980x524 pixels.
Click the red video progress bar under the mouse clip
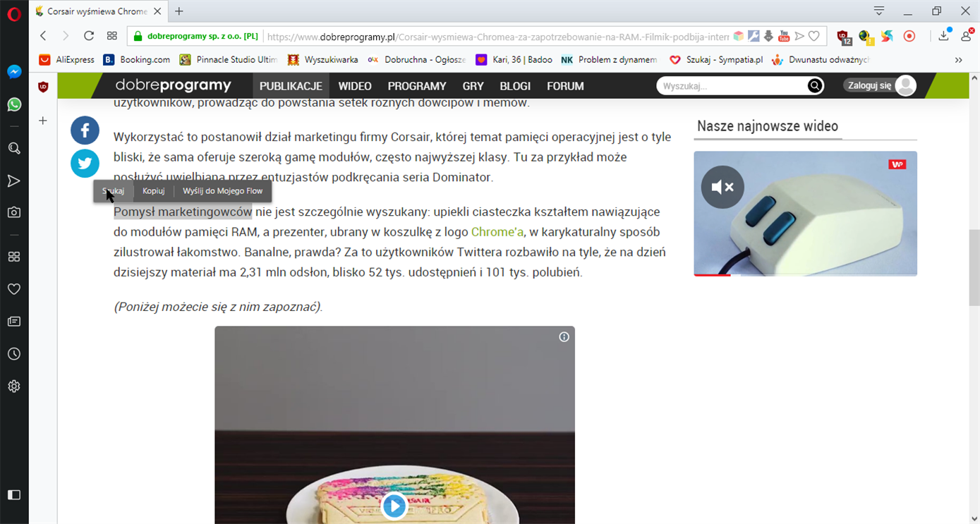click(x=805, y=274)
